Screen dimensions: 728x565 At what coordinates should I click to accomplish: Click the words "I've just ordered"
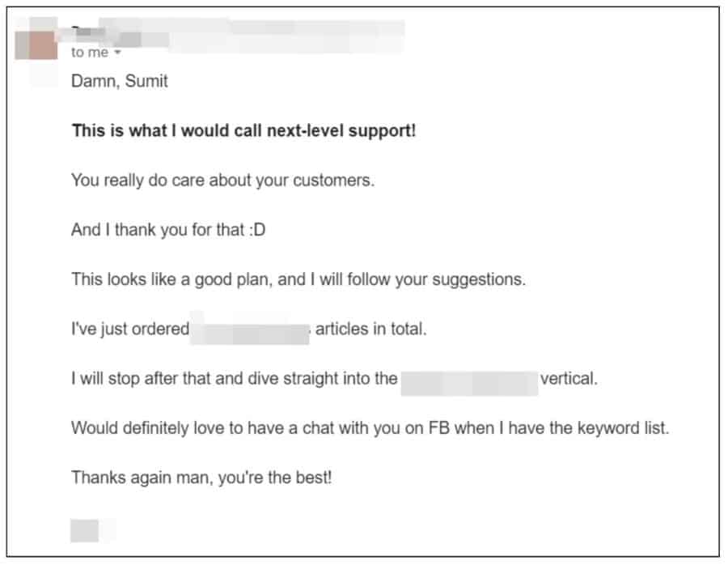coord(130,329)
